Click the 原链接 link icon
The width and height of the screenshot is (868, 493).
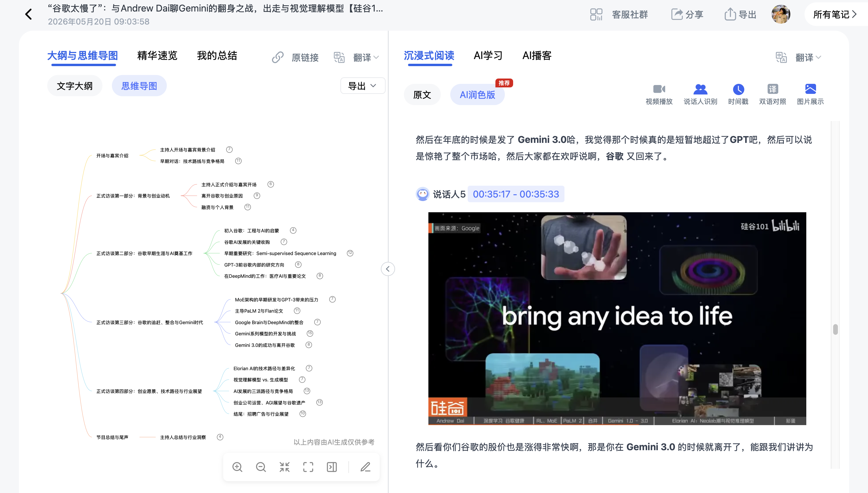[x=278, y=57]
